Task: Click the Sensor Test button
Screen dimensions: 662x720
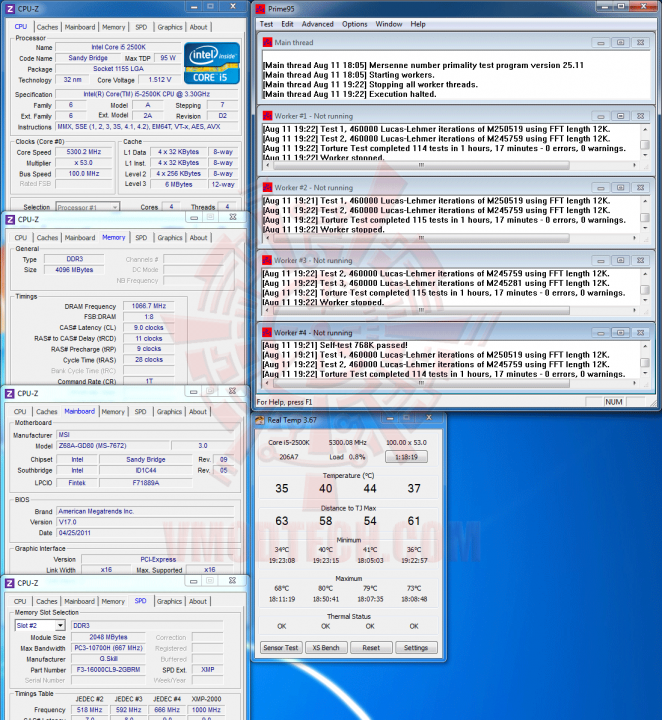Action: pos(281,647)
